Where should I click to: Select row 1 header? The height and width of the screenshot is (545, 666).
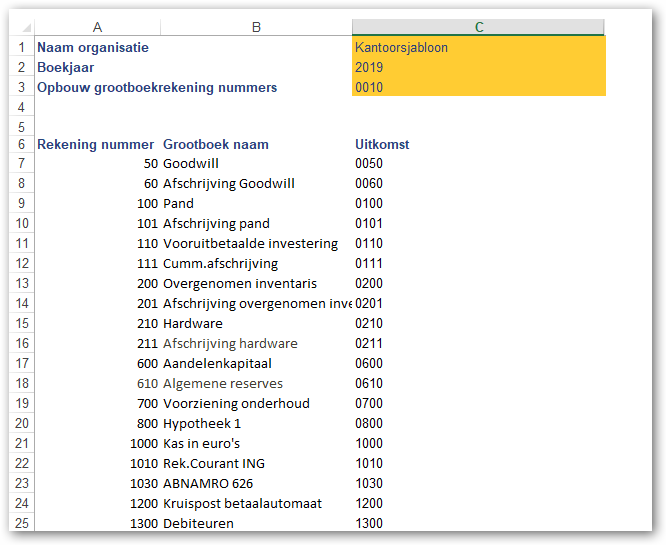point(22,47)
